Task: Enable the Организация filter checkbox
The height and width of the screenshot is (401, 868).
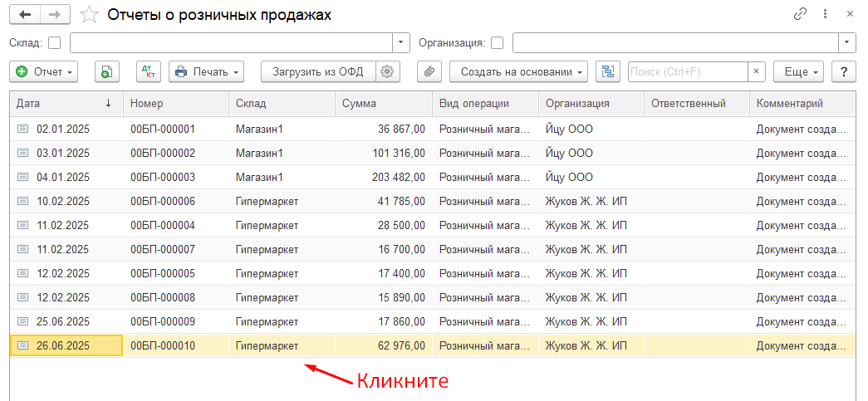Action: click(498, 42)
